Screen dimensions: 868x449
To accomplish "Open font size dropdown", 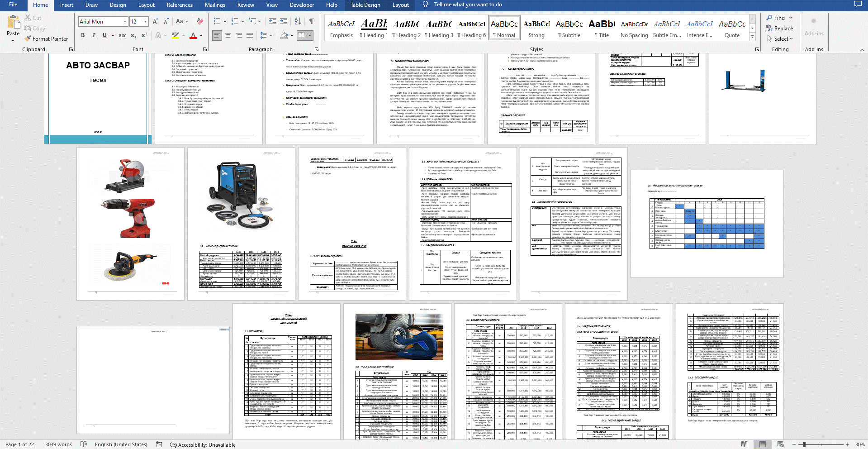I will pyautogui.click(x=146, y=21).
